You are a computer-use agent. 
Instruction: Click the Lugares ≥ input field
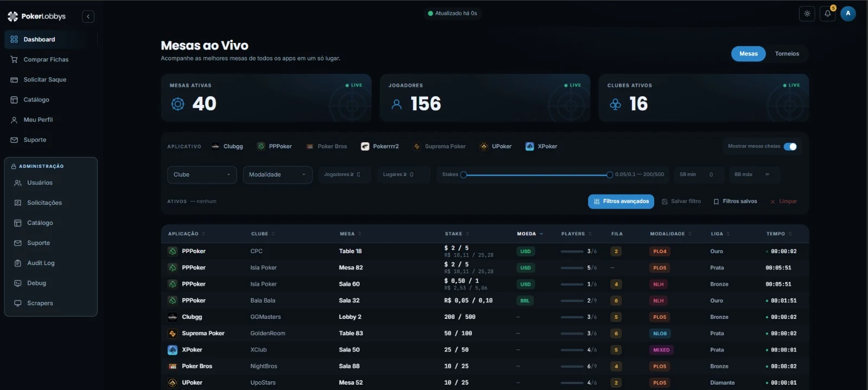pos(404,174)
